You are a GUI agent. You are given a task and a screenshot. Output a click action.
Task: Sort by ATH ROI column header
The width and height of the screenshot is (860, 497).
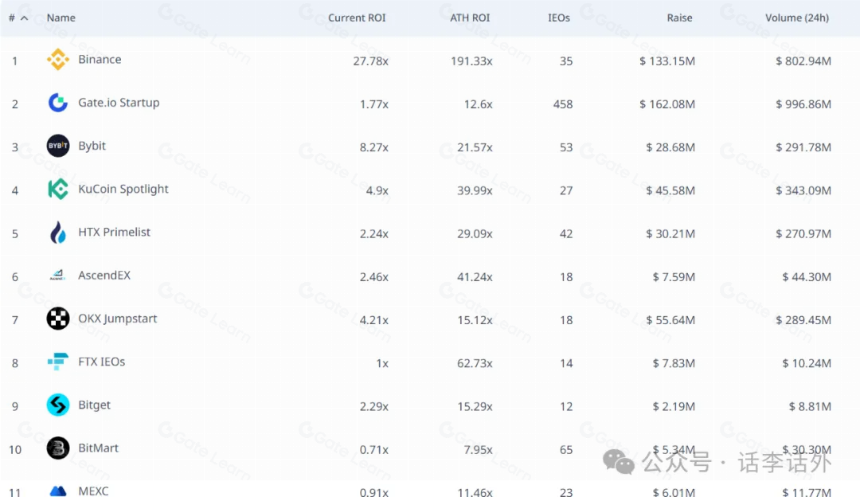[x=470, y=18]
